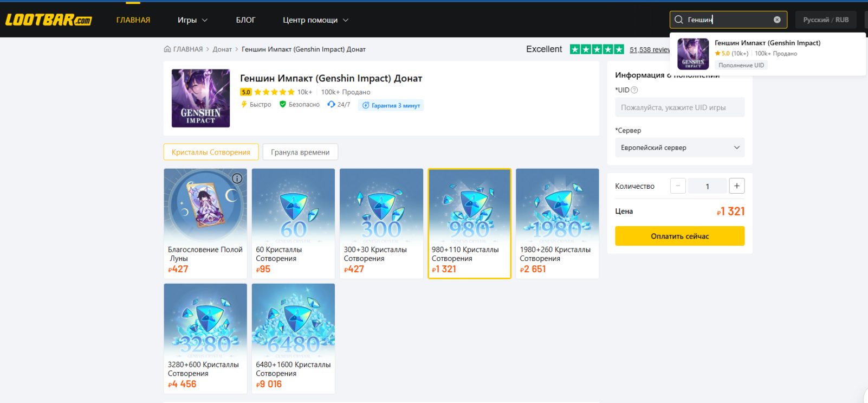The image size is (868, 403).
Task: Click the question mark icon next to UID
Action: [634, 90]
